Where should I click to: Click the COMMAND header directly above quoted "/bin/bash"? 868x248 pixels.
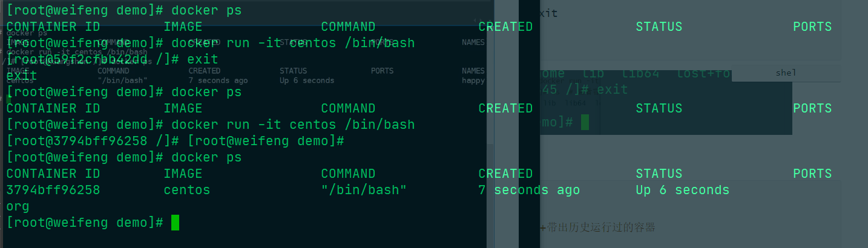click(x=348, y=174)
